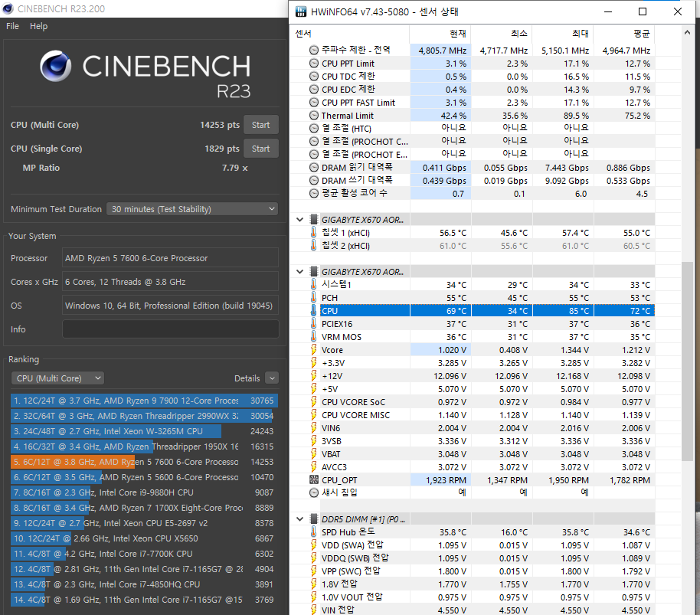The image size is (700, 615).
Task: Click the DDR5 DIMM group chip icon
Action: [314, 519]
